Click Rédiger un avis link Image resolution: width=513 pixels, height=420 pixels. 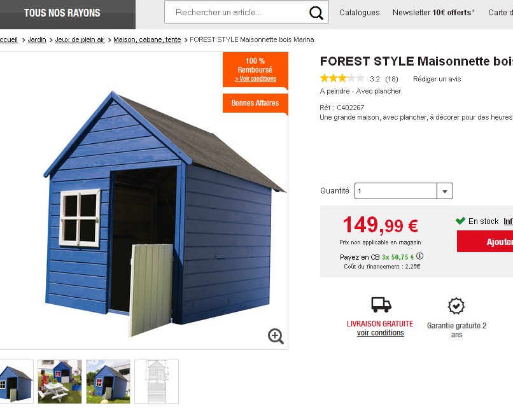pyautogui.click(x=437, y=79)
